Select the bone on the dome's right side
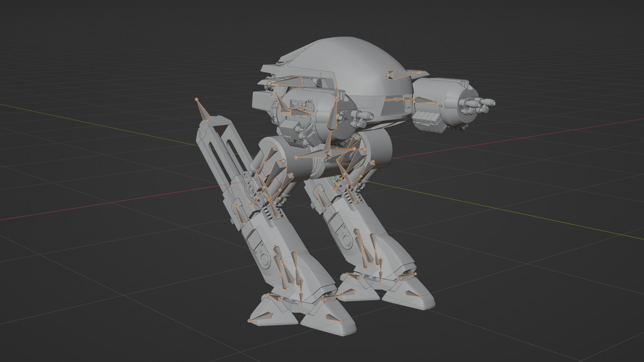The image size is (644, 362). (x=404, y=75)
